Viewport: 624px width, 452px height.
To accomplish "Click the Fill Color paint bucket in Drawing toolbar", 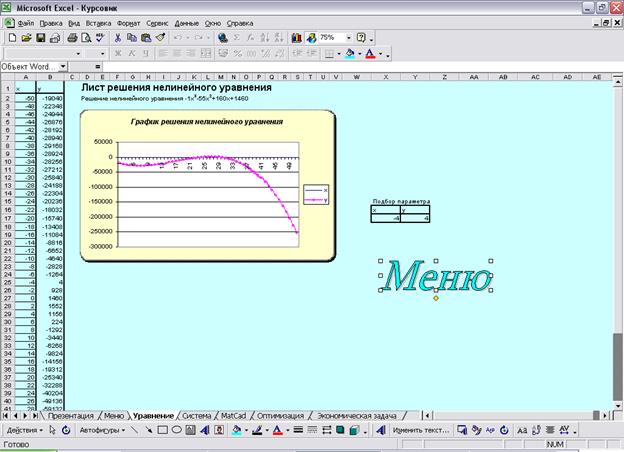I will click(x=235, y=430).
